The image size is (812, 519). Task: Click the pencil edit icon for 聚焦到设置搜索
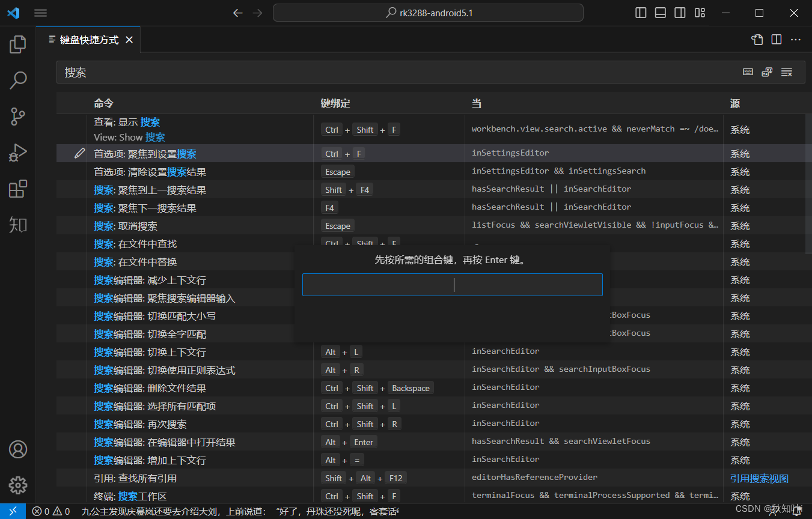[79, 153]
